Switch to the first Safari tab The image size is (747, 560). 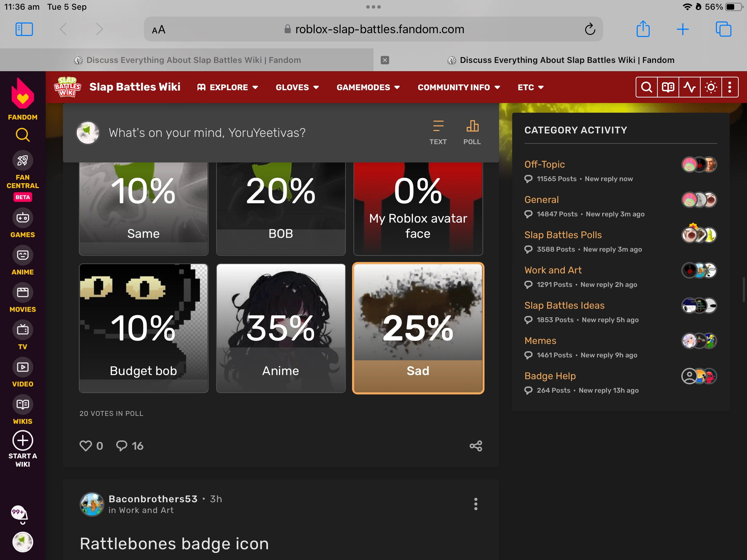pos(187,60)
